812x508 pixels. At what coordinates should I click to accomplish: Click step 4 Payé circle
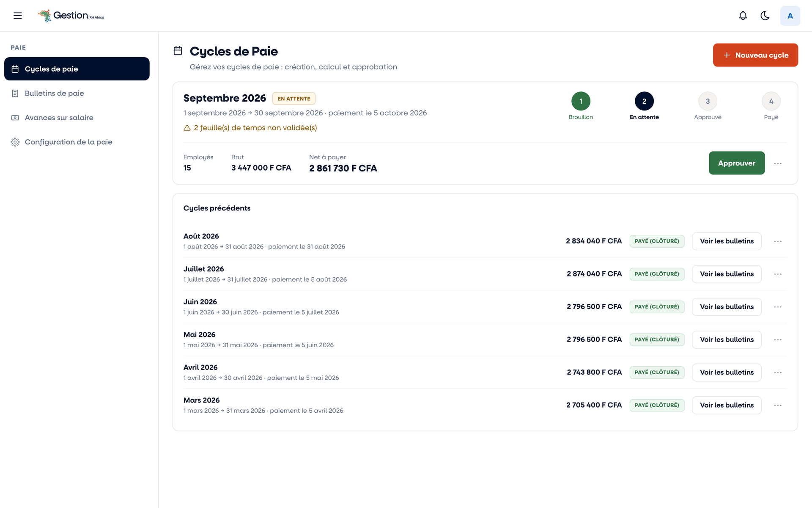click(x=771, y=101)
